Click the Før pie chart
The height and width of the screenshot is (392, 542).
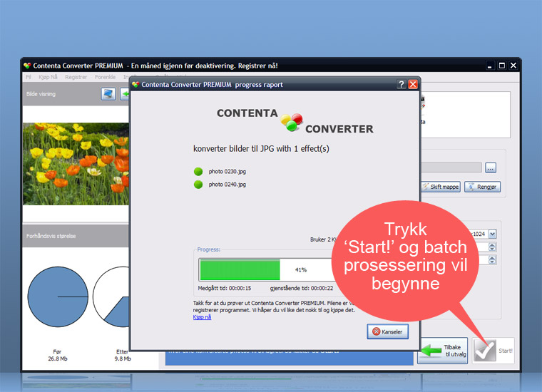tap(58, 296)
